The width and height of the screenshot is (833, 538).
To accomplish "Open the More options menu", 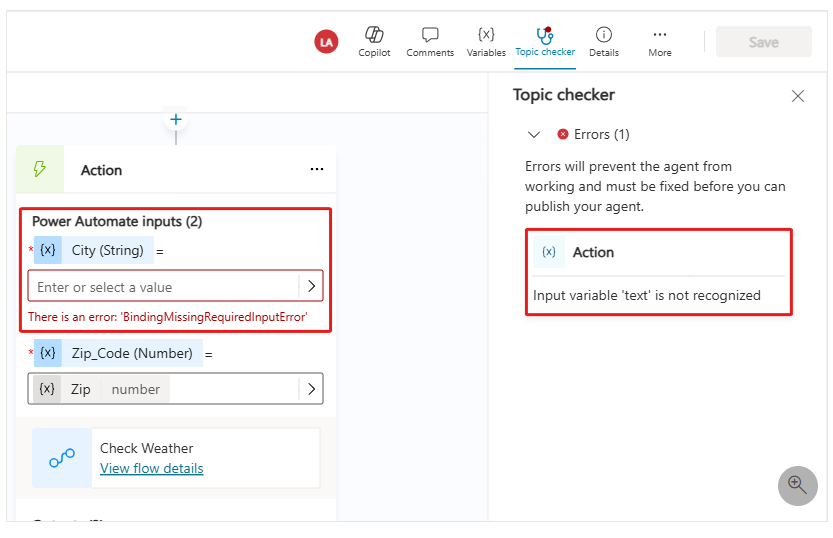I will pyautogui.click(x=659, y=35).
